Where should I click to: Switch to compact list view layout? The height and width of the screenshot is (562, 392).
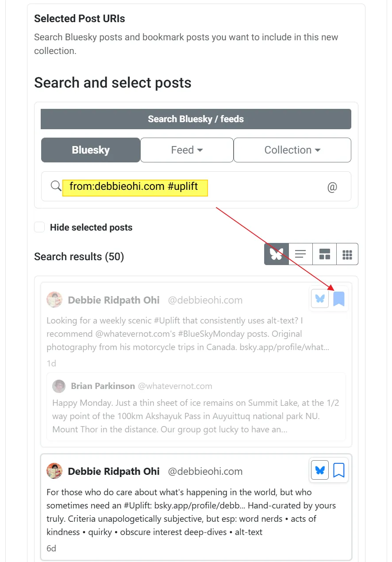click(x=300, y=254)
